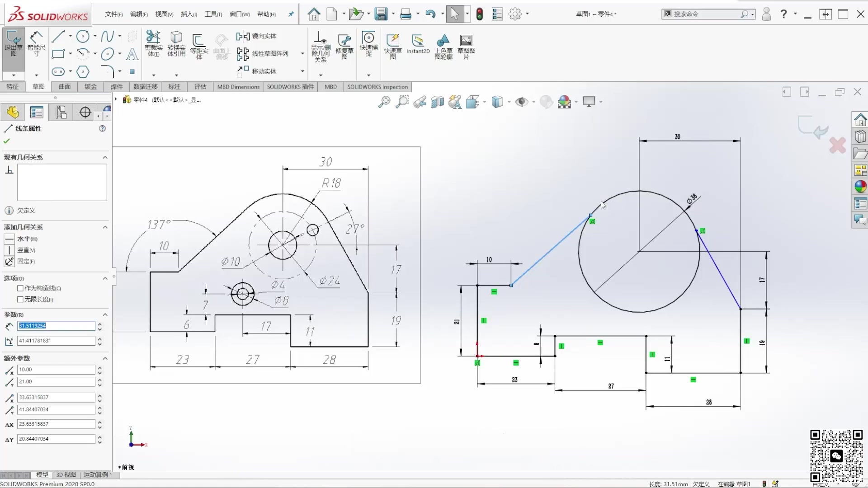Open the rectangle tool dropdown arrow
The width and height of the screenshot is (868, 488).
69,54
